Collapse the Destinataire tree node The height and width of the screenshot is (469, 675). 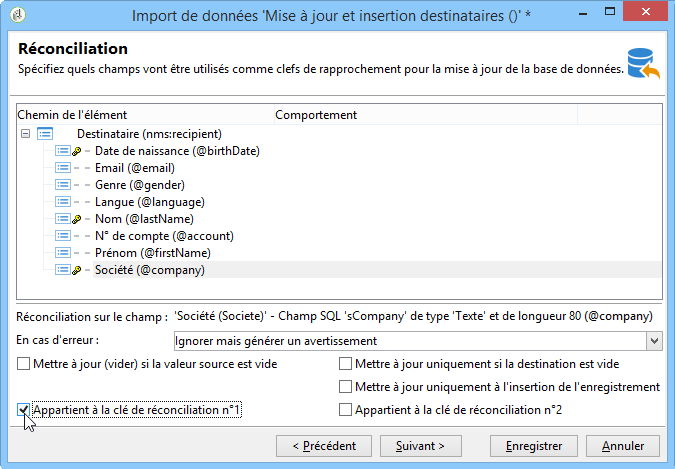[24, 133]
